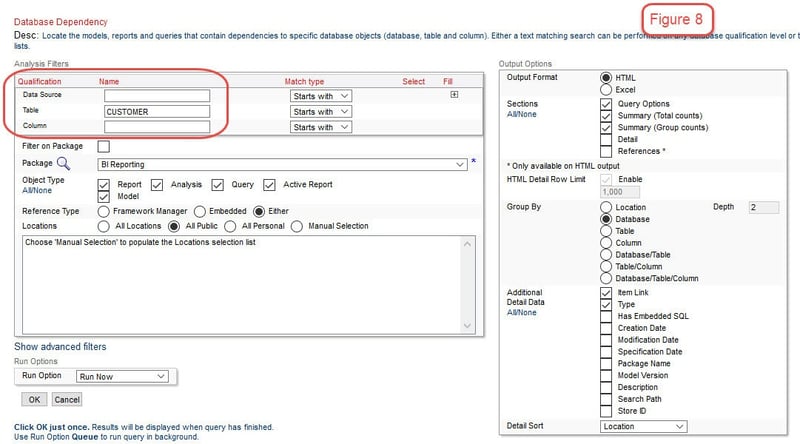Image resolution: width=800 pixels, height=444 pixels.
Task: Open the Detail Sort dropdown
Action: pos(643,427)
